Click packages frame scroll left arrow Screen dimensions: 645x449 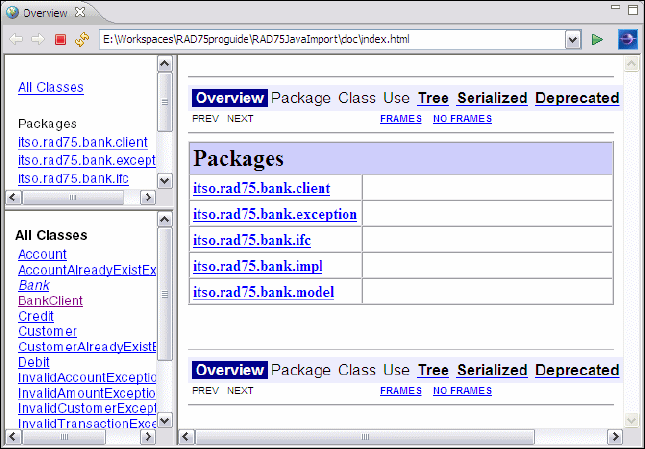pyautogui.click(x=13, y=197)
